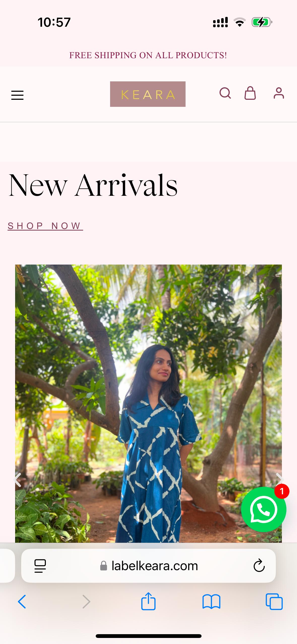Open Safari page settings menu icon
Screen dimensions: 297x644
pyautogui.click(x=40, y=566)
